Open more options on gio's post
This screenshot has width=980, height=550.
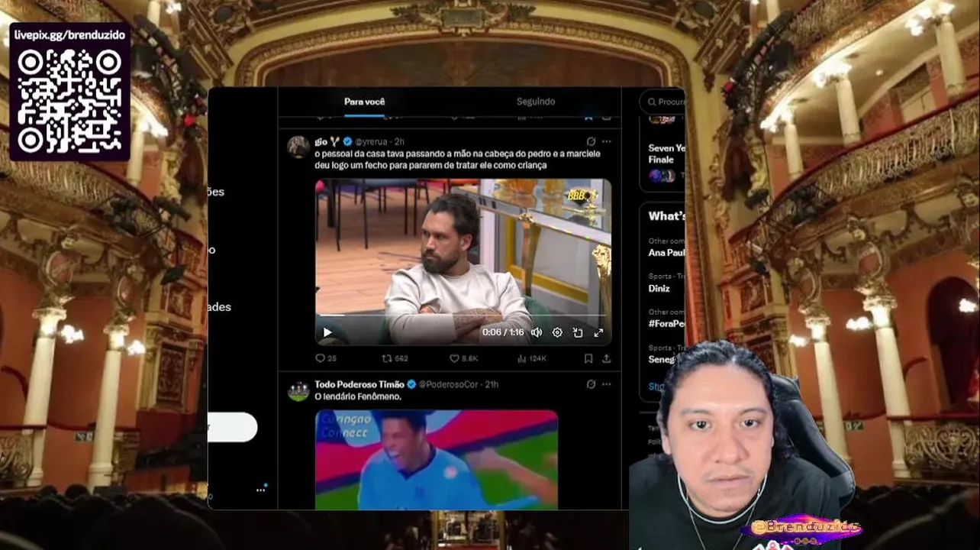point(607,141)
